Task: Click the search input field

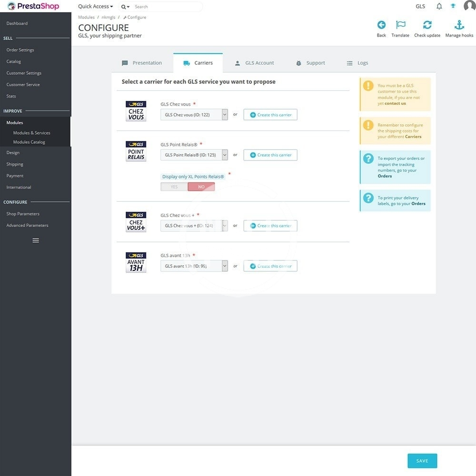Action: (167, 7)
